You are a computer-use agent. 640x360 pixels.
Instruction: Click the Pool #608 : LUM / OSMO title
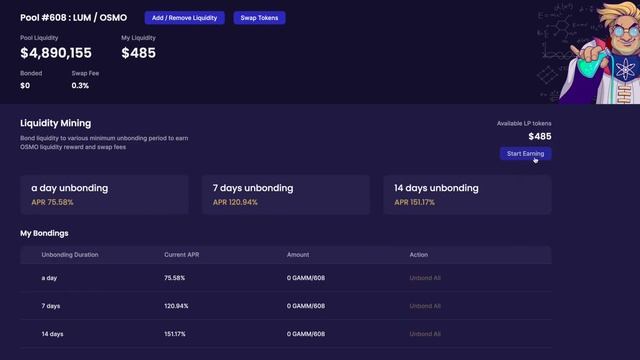[73, 18]
